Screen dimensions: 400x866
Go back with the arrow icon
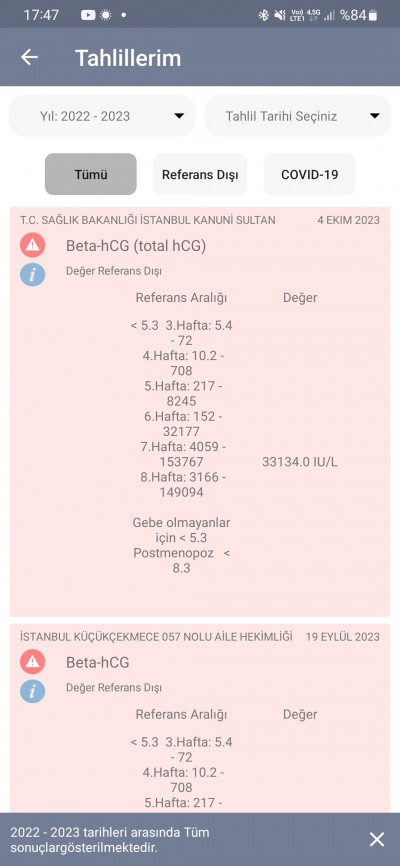click(29, 57)
